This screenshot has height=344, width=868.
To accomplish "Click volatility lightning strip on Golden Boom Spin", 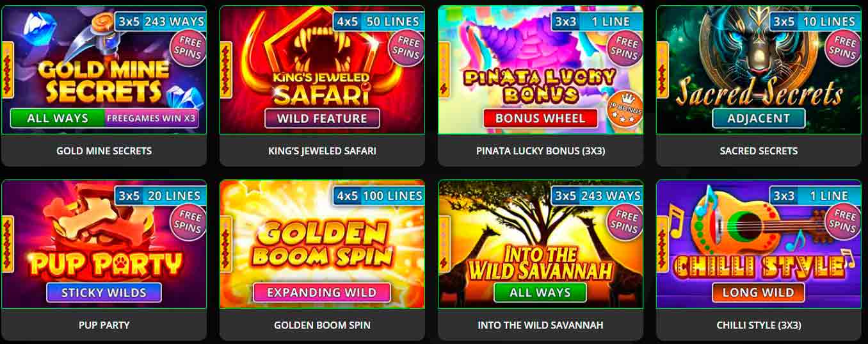I will 226,245.
